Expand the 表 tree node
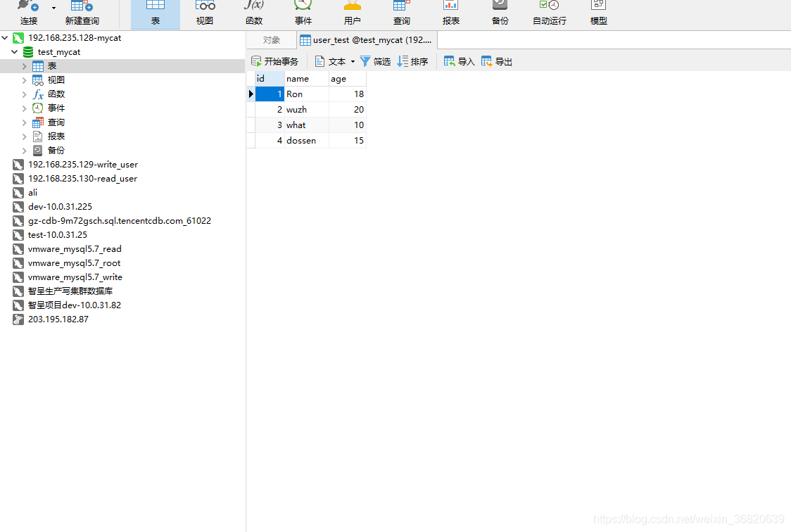Image resolution: width=791 pixels, height=532 pixels. [x=24, y=66]
